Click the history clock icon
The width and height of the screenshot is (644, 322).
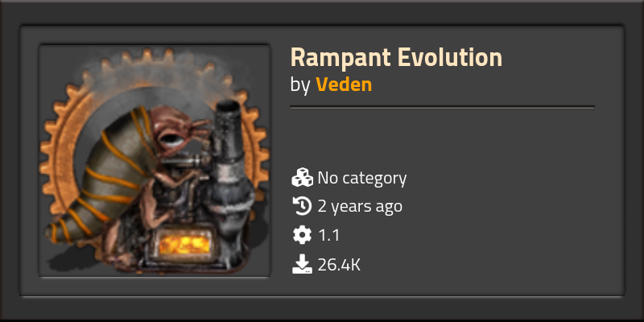(303, 206)
